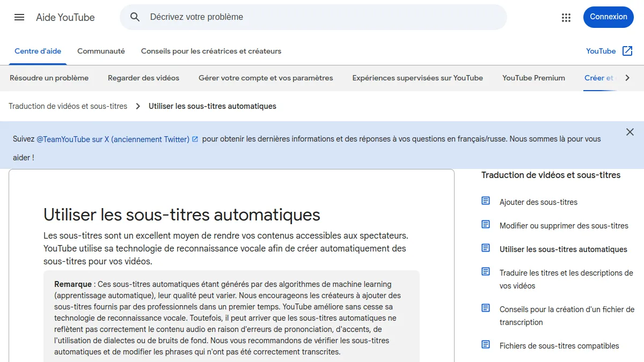The width and height of the screenshot is (644, 362).
Task: Open sidebar Utiliser les sous-titres automatiques article
Action: (x=563, y=249)
